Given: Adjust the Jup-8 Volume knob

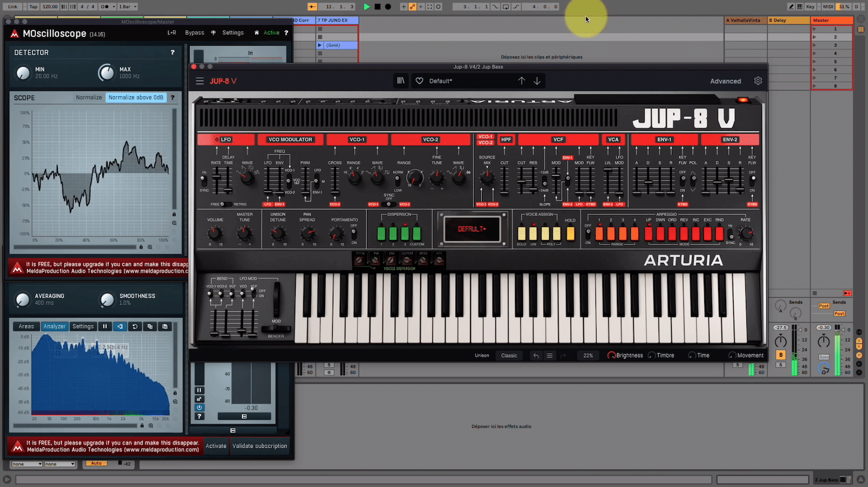Looking at the screenshot, I should tap(215, 233).
